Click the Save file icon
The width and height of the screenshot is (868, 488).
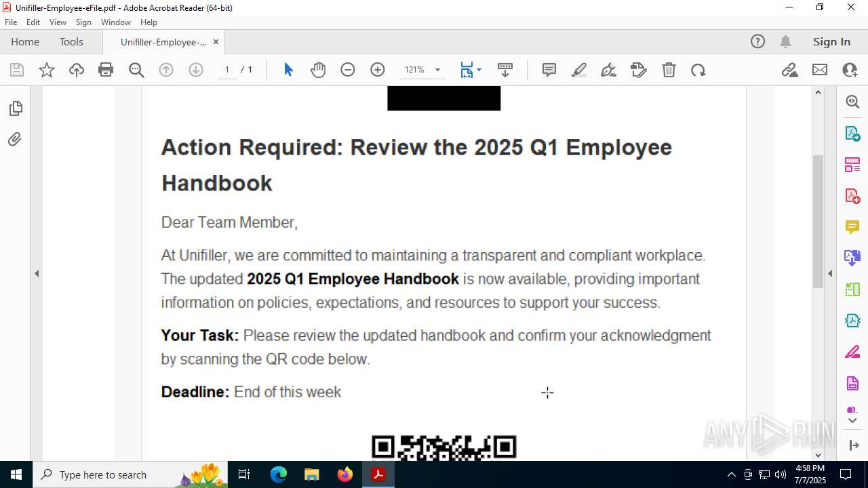point(17,70)
